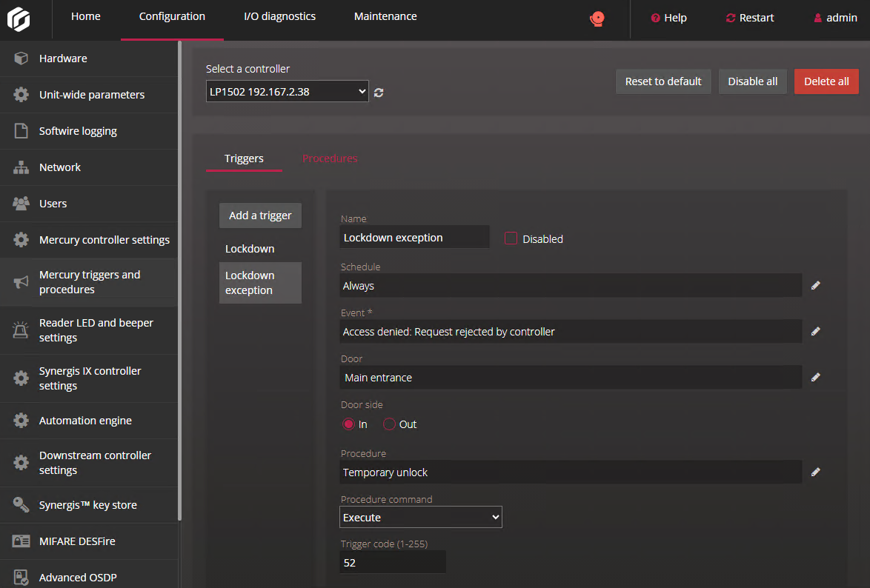Open the Procedure command dropdown

pyautogui.click(x=421, y=518)
